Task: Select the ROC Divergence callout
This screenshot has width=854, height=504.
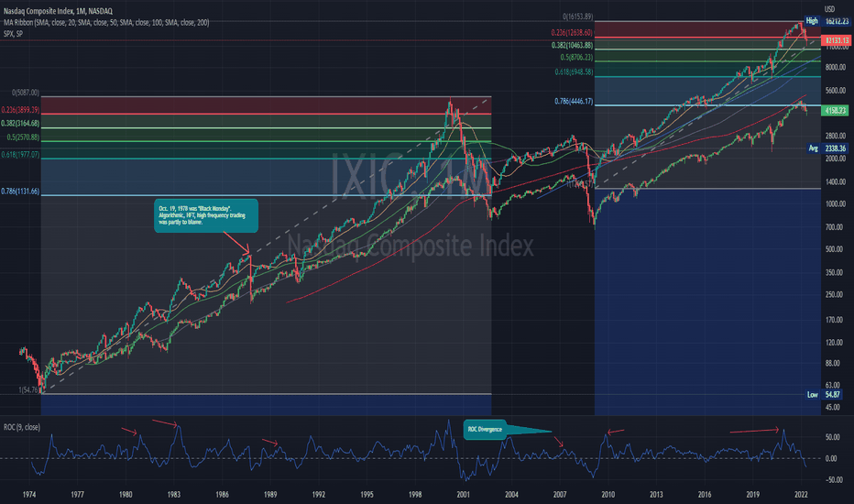Action: pyautogui.click(x=485, y=430)
